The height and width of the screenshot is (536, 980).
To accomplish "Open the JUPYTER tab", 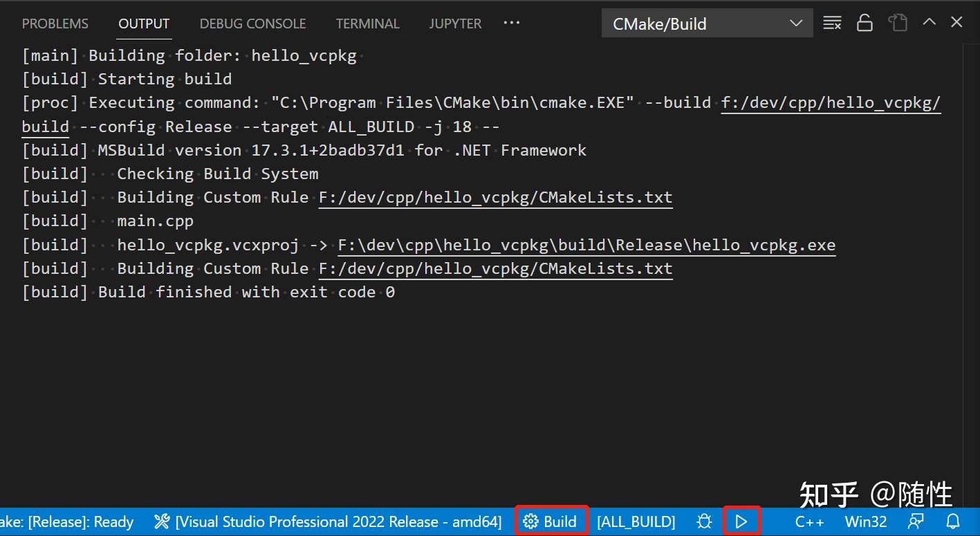I will pos(454,23).
